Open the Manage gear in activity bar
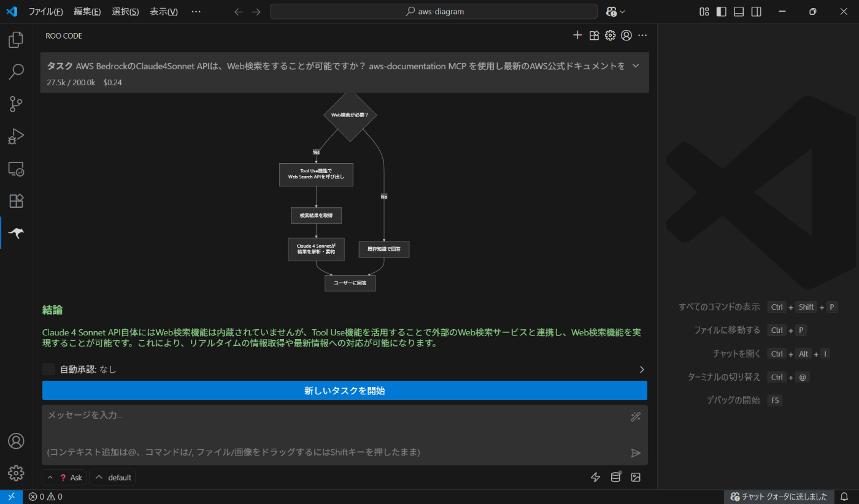 coord(16,473)
